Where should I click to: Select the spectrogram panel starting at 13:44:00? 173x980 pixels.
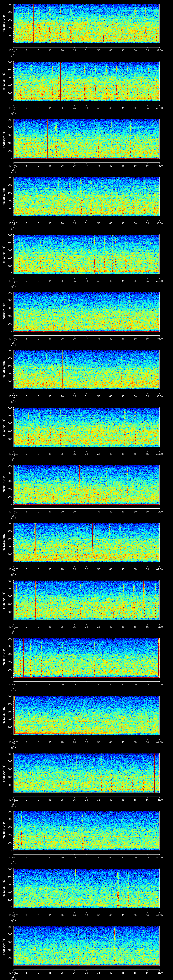[86, 773]
